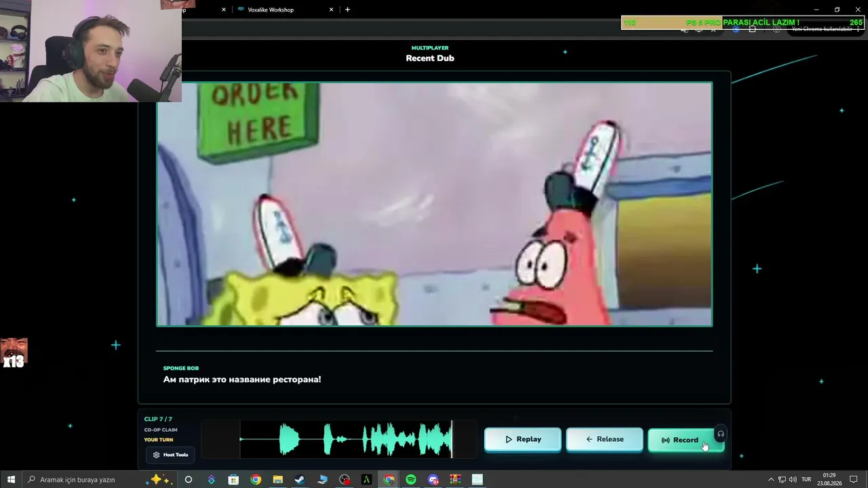Launch the first Chrome taskbar icon
This screenshot has height=488, width=868.
click(x=256, y=479)
